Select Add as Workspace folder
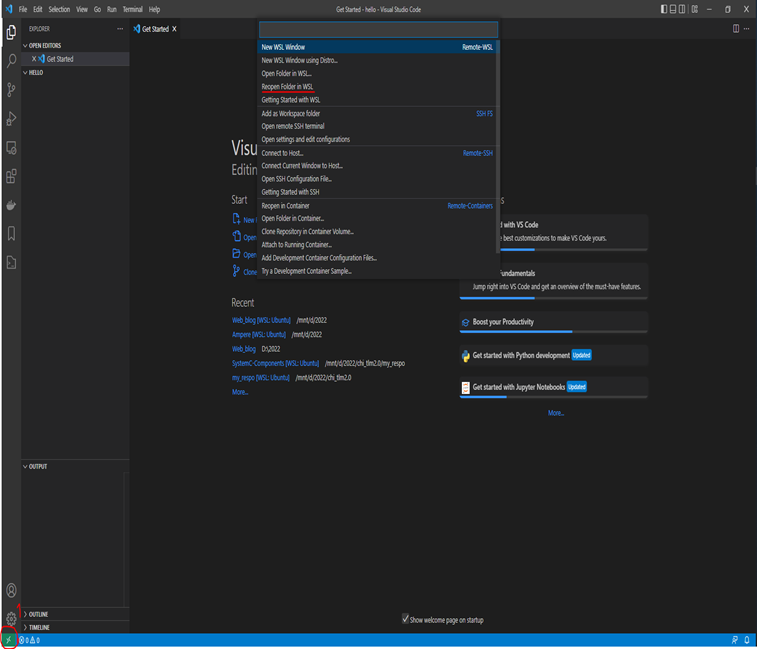Image resolution: width=757 pixels, height=649 pixels. point(377,113)
